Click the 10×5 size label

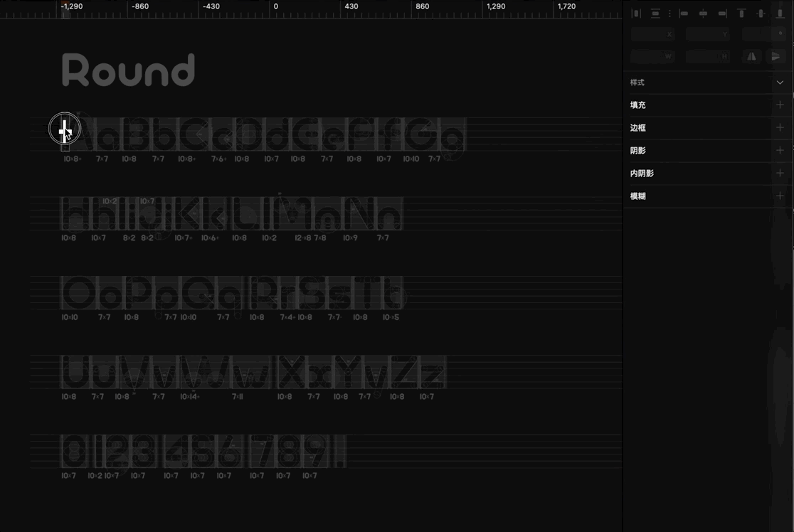click(391, 317)
